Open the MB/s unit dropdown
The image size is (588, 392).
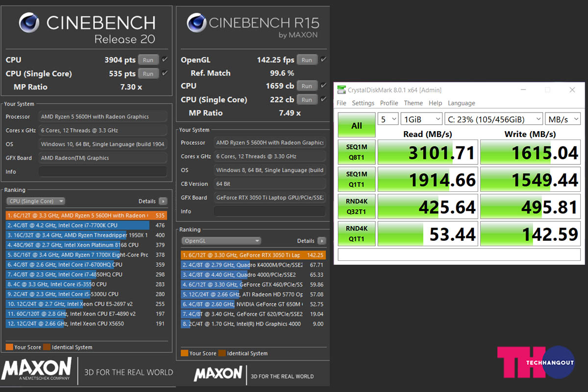click(x=563, y=119)
